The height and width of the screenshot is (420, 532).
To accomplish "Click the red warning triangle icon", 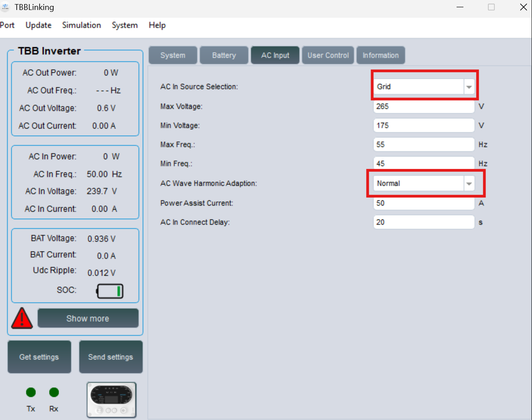I will (x=22, y=318).
